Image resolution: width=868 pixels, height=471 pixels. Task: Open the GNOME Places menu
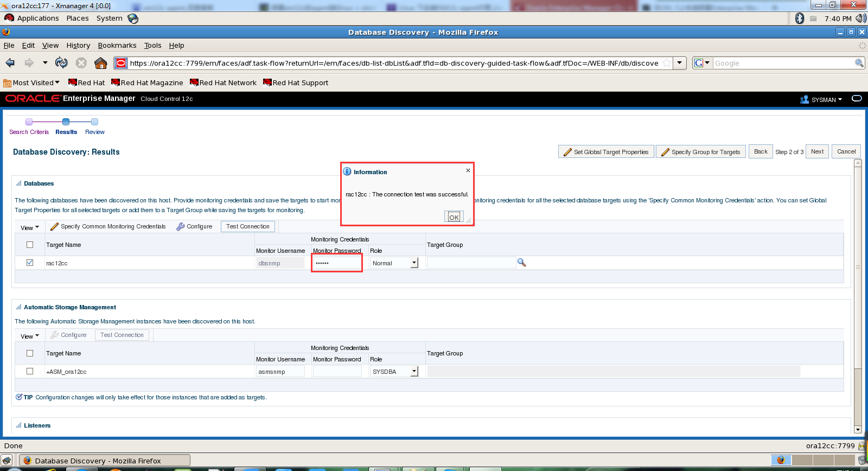pos(78,18)
